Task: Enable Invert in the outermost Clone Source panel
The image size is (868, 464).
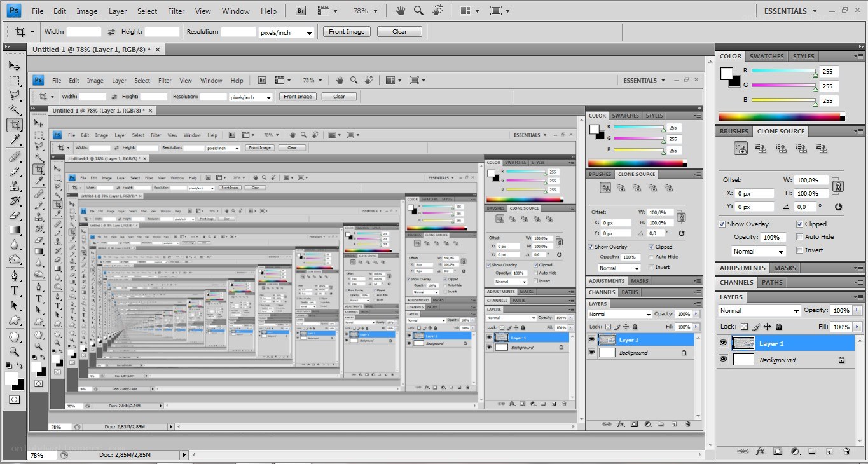Action: [799, 250]
